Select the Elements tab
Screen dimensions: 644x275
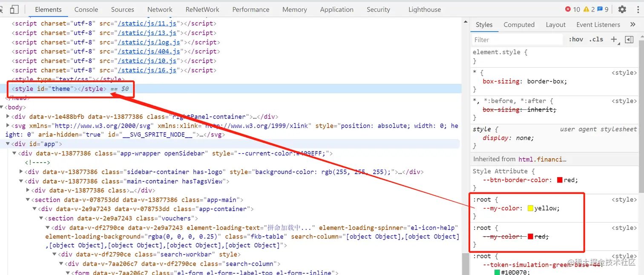coord(48,9)
